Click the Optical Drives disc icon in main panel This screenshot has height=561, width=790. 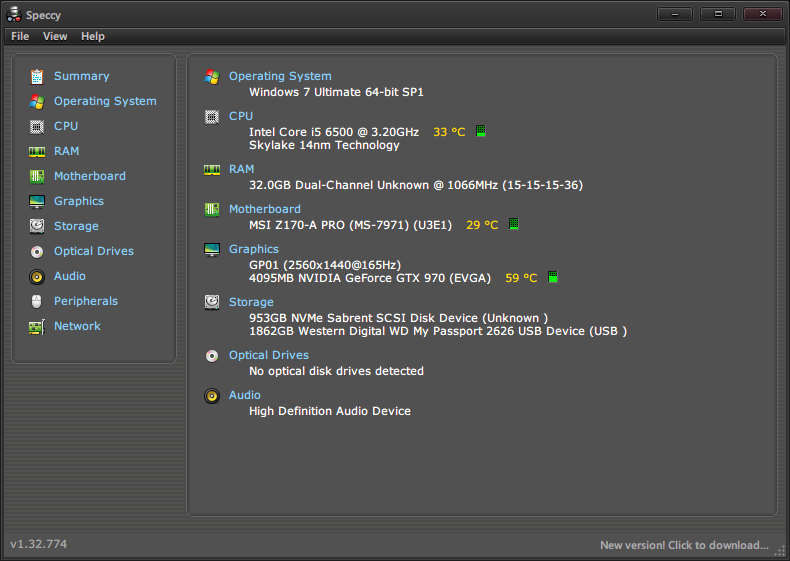[x=212, y=356]
